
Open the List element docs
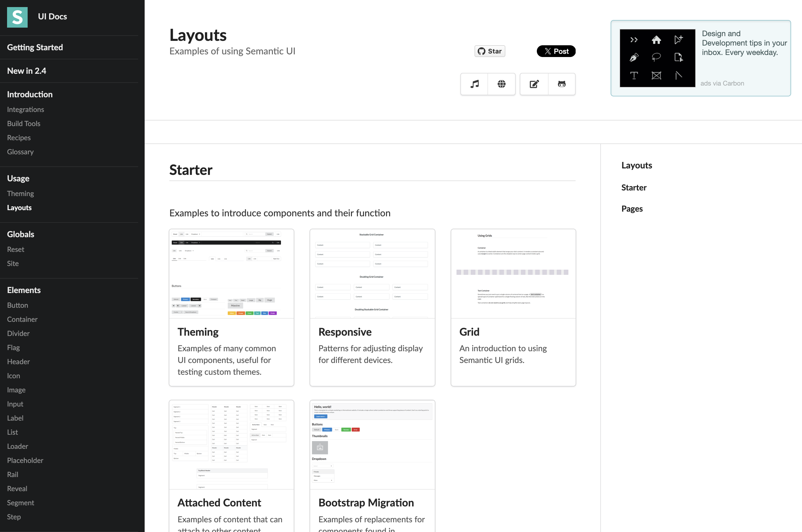13,432
